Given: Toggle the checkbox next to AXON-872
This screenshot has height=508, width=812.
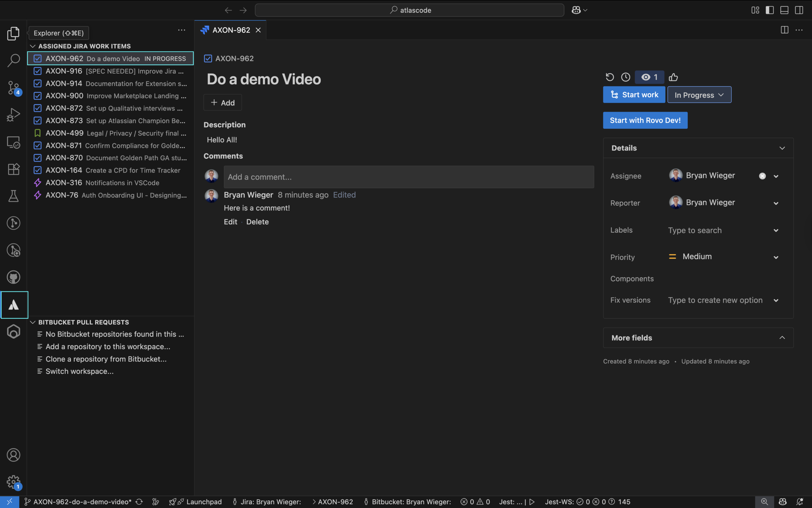Looking at the screenshot, I should (37, 108).
